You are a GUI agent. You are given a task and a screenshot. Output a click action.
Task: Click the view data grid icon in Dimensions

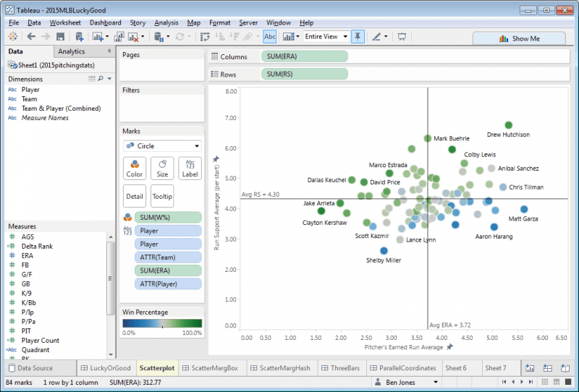pyautogui.click(x=92, y=79)
